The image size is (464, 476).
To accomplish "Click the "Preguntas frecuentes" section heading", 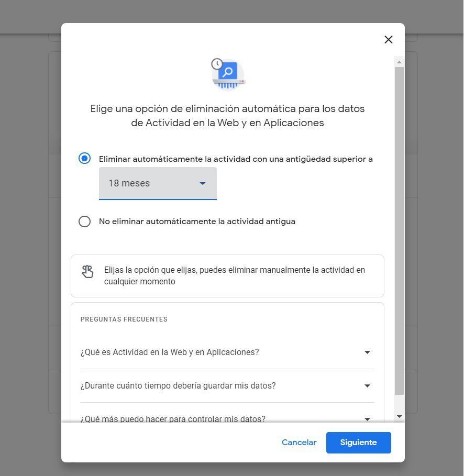I will [124, 319].
